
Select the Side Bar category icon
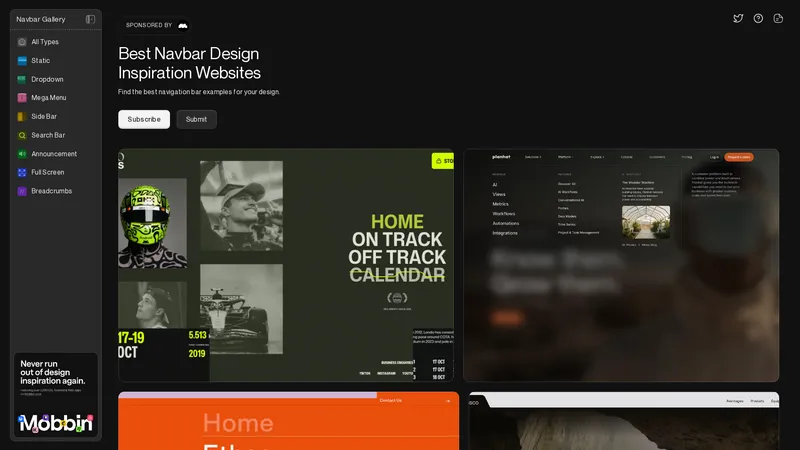point(22,116)
